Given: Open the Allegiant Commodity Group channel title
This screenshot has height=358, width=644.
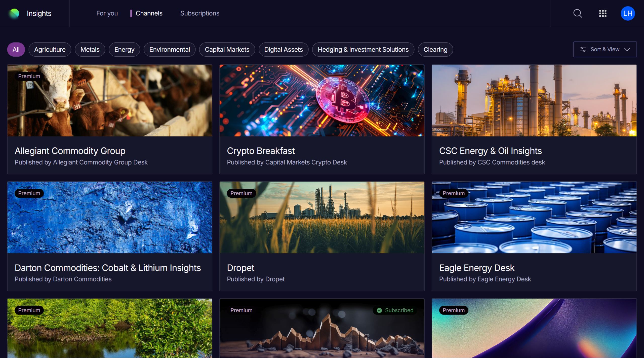Looking at the screenshot, I should (x=70, y=151).
